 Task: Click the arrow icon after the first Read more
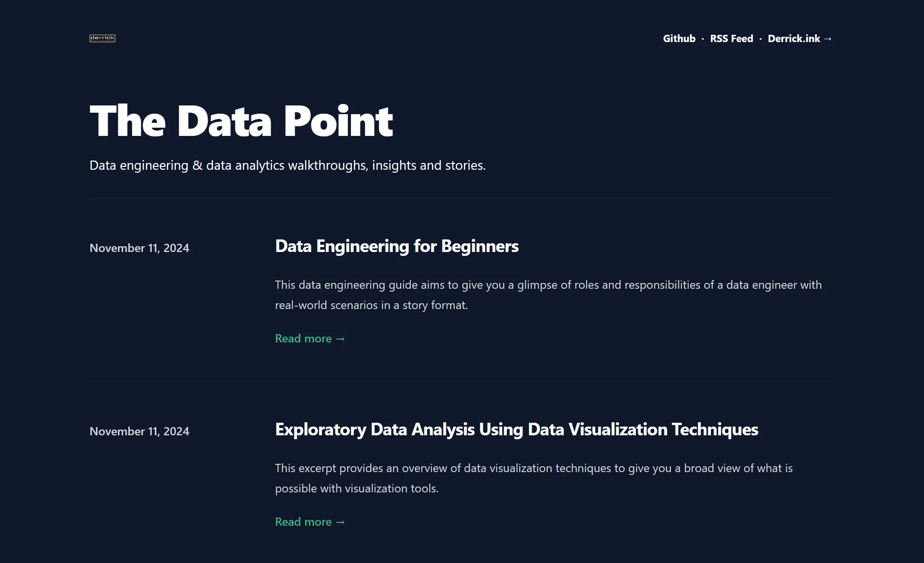pyautogui.click(x=340, y=339)
